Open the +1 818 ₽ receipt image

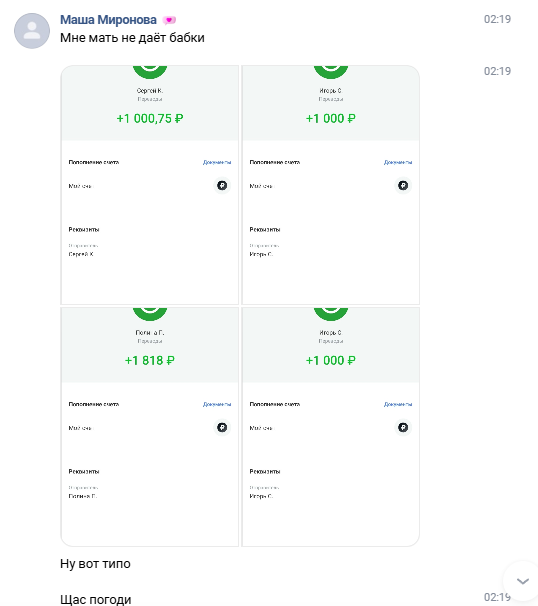tap(150, 427)
